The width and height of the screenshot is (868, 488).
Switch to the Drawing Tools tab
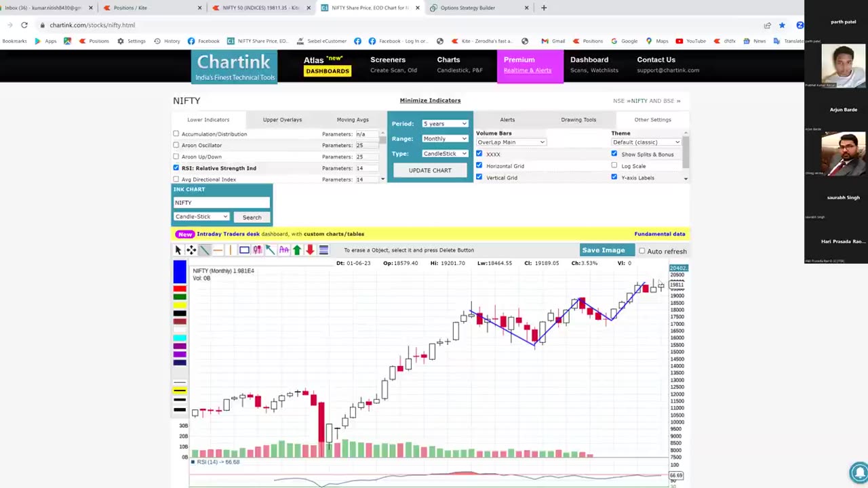(578, 119)
